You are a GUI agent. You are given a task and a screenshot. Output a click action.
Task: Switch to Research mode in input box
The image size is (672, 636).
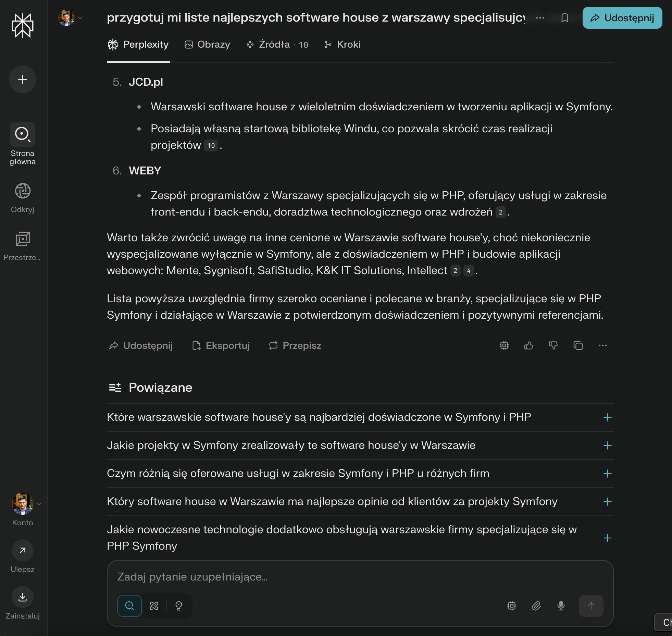click(154, 606)
